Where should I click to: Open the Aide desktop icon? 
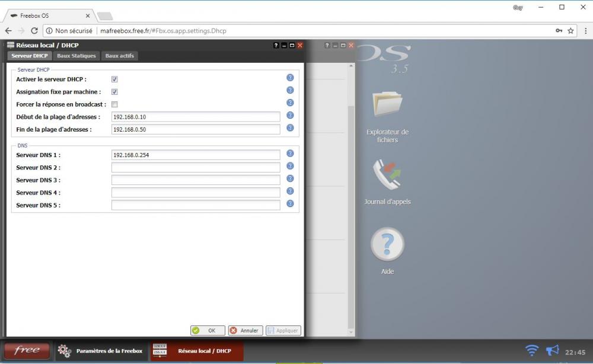(387, 251)
